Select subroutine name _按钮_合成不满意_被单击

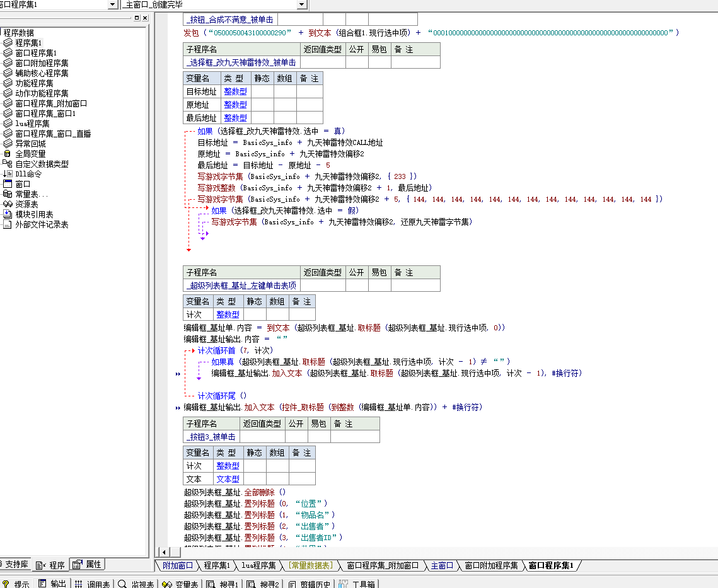(230, 20)
